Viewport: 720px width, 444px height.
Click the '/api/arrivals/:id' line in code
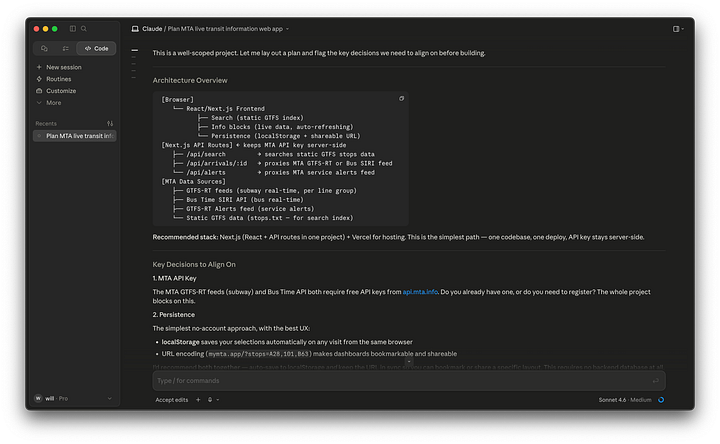tap(217, 163)
